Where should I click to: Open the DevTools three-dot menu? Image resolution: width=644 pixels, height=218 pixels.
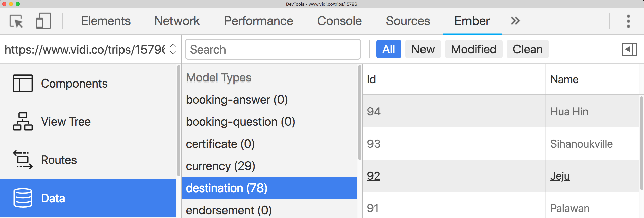click(628, 21)
